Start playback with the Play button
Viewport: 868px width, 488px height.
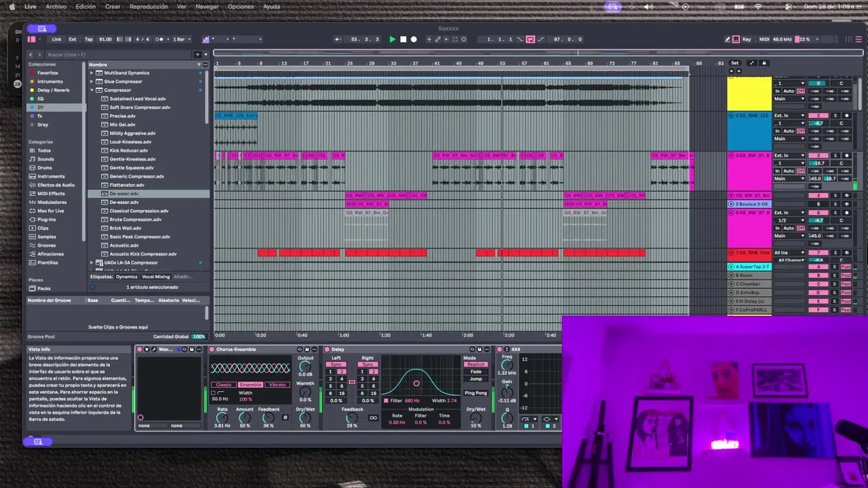393,39
